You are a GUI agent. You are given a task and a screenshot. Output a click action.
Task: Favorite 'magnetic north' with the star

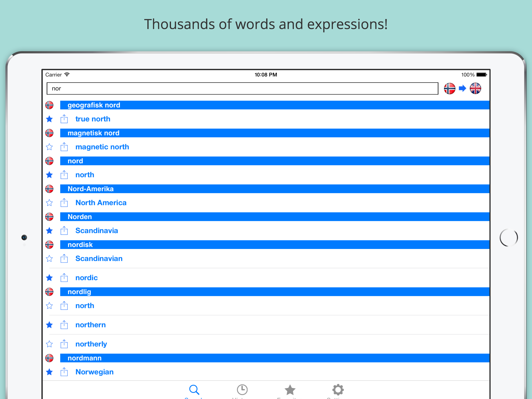coord(49,147)
